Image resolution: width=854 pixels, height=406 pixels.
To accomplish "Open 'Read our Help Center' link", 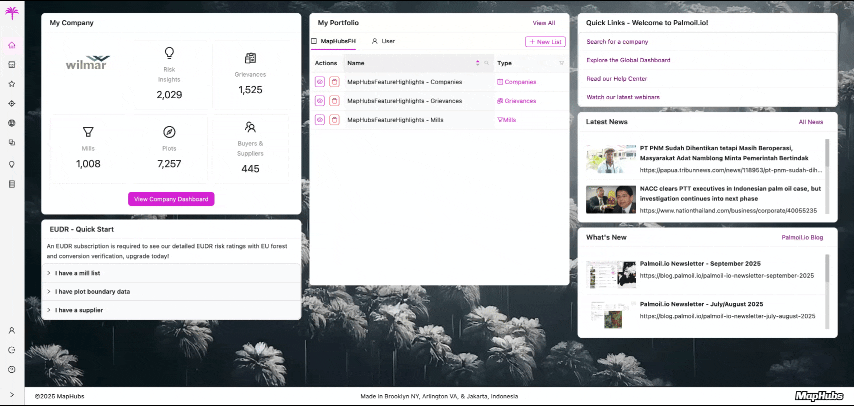I will (617, 78).
